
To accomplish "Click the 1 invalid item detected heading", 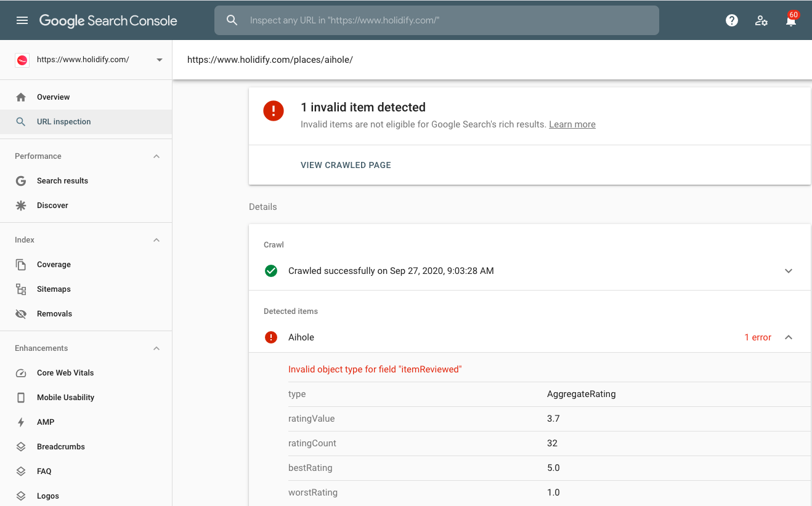I will (363, 107).
